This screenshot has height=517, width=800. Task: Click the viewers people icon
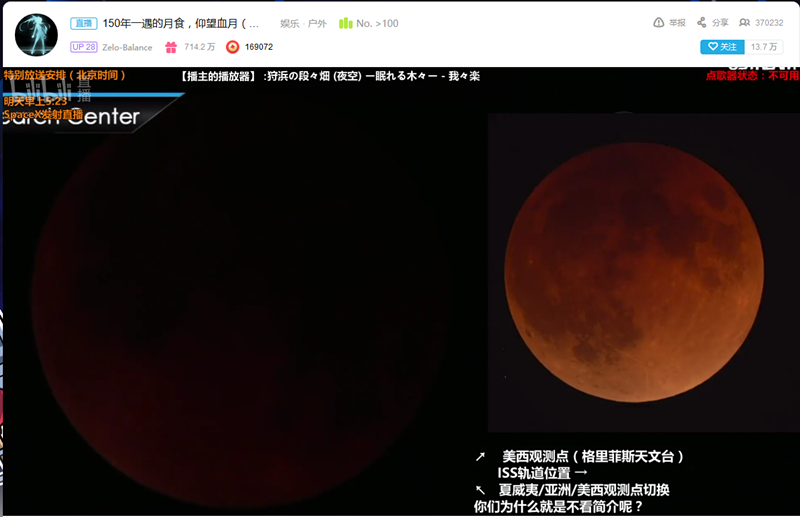744,22
